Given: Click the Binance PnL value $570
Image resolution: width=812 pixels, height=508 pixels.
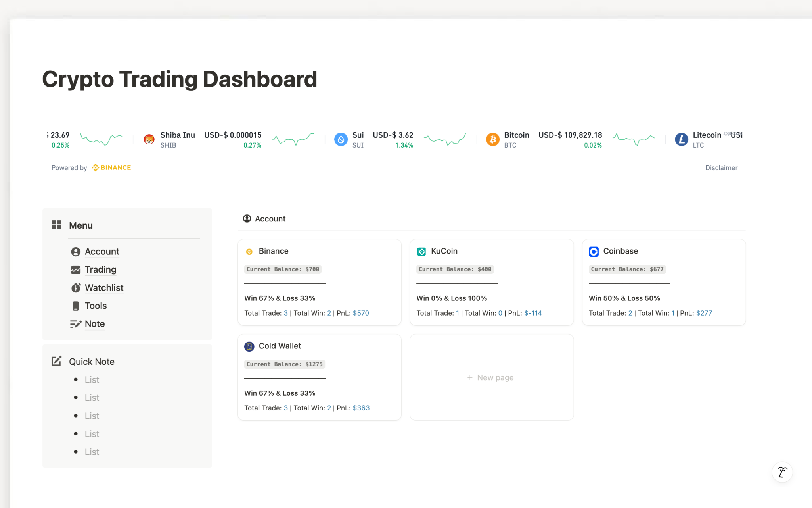Looking at the screenshot, I should click(x=361, y=313).
